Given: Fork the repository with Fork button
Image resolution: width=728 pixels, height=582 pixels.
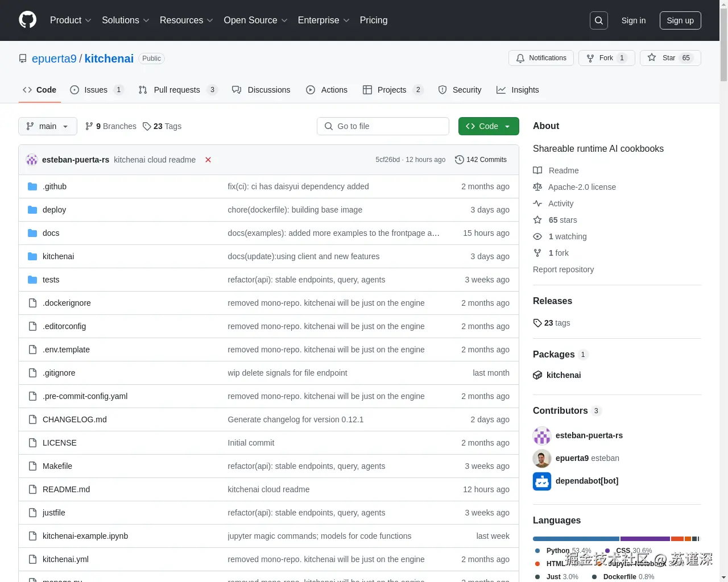Looking at the screenshot, I should (x=606, y=58).
